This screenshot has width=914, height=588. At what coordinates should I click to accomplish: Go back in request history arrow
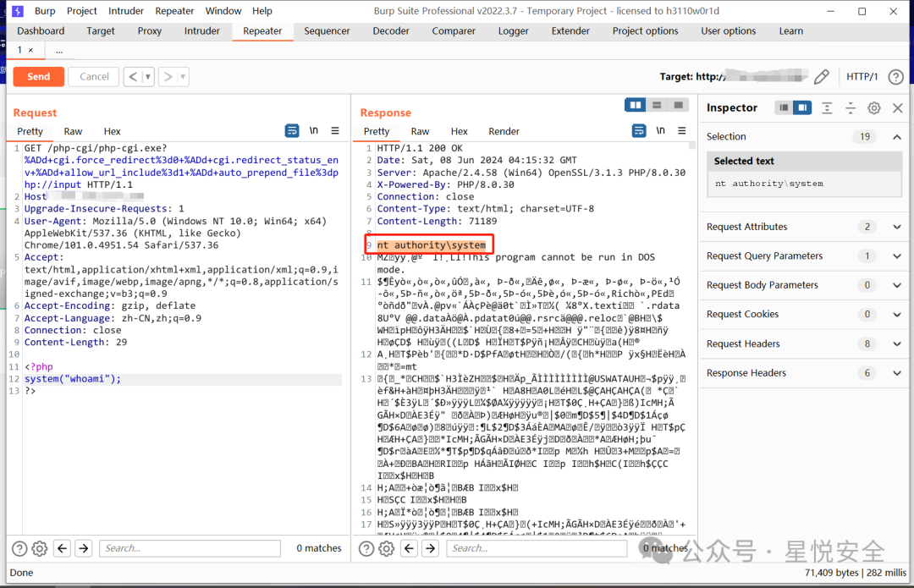(133, 76)
